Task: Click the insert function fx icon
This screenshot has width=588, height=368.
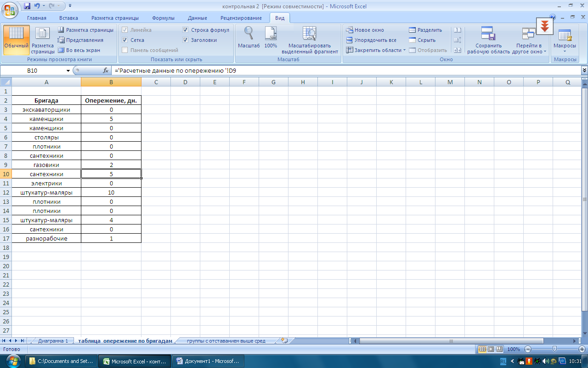Action: (x=106, y=70)
